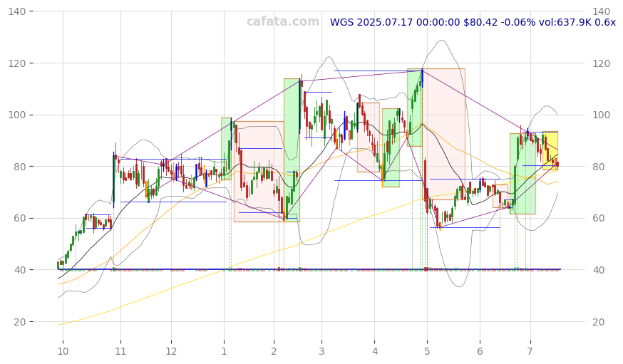Click the 40 label on right axis
This screenshot has height=364, width=623.
598,270
